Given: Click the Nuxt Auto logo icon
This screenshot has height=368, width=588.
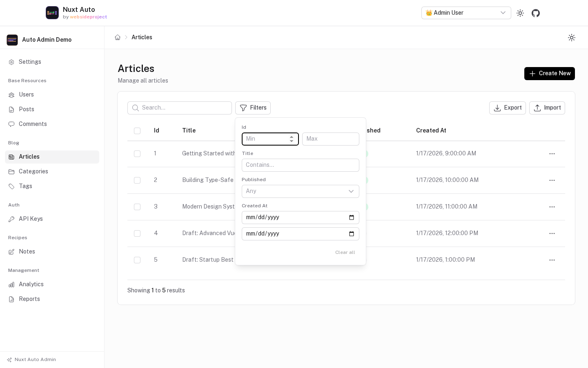Looking at the screenshot, I should click(52, 13).
